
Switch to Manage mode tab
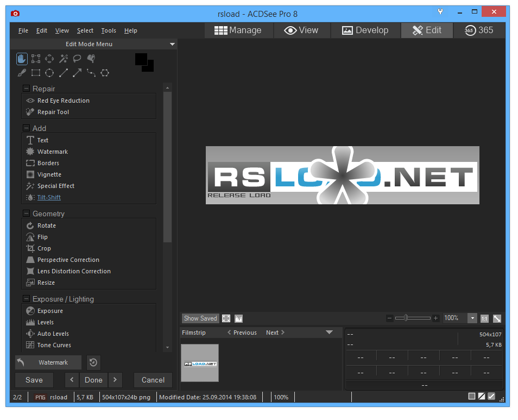238,30
